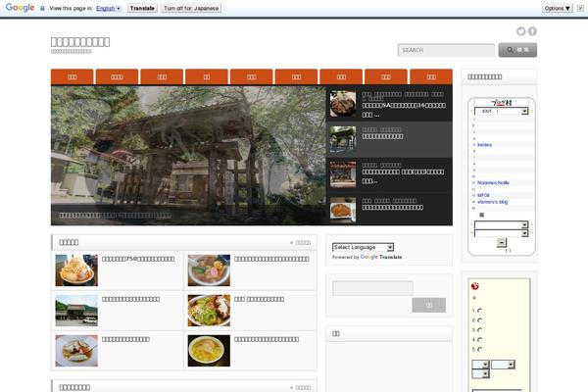This screenshot has height=392, width=588.
Task: Close the Google Translate bar
Action: [580, 8]
